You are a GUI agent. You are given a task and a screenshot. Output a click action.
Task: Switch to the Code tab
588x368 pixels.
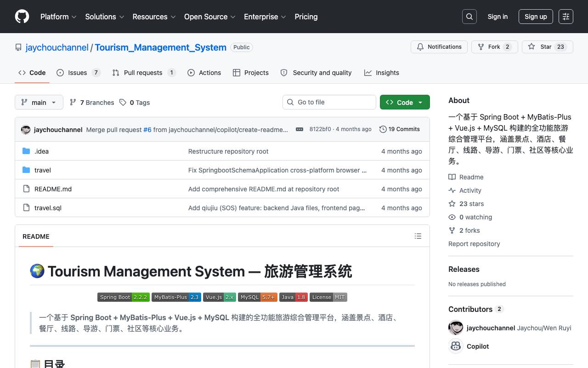[x=32, y=73]
